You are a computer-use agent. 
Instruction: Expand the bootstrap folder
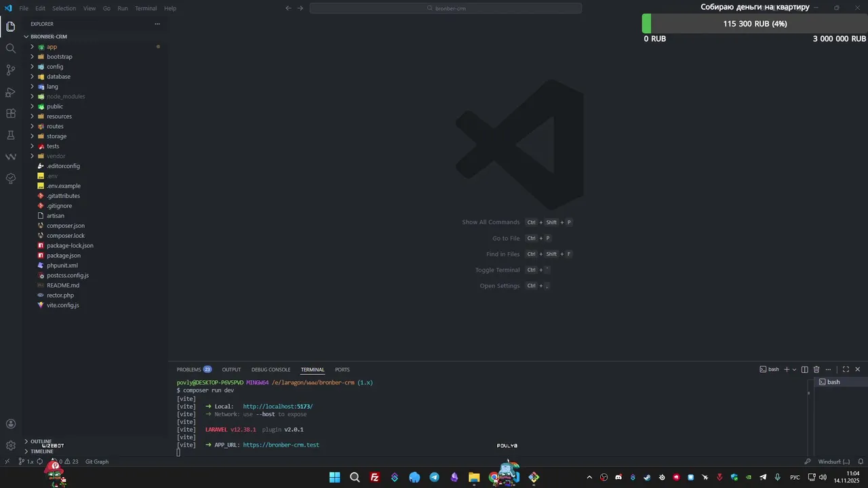[x=32, y=57]
